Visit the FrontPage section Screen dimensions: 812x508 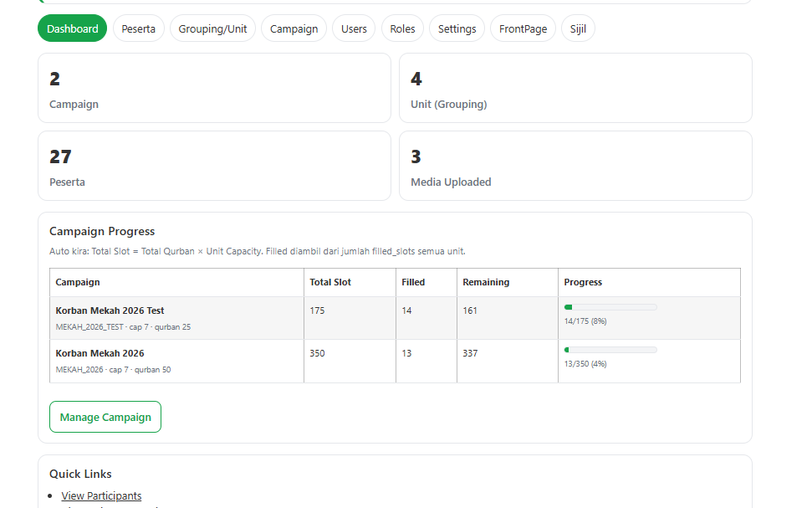point(522,28)
